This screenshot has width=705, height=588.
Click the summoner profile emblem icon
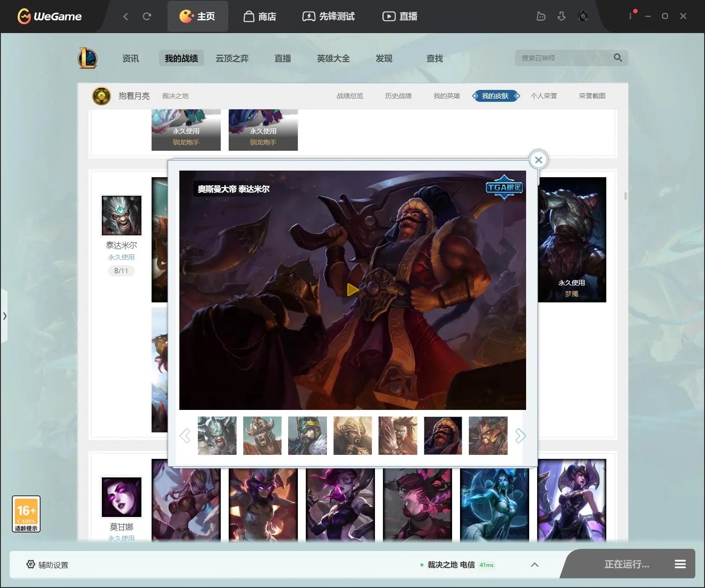[x=101, y=96]
